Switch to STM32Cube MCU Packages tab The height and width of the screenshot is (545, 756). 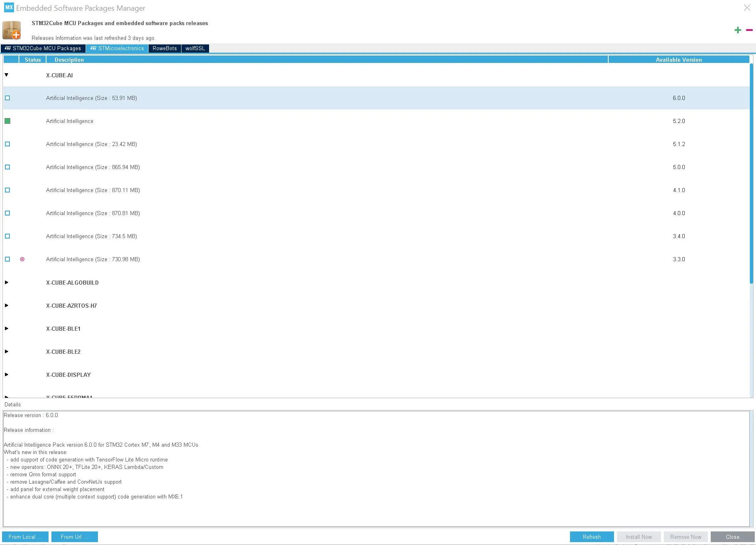[x=43, y=49]
